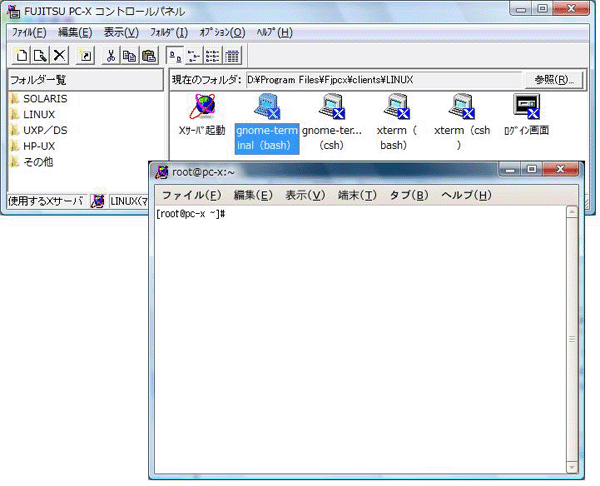Switch to details view

[x=232, y=56]
